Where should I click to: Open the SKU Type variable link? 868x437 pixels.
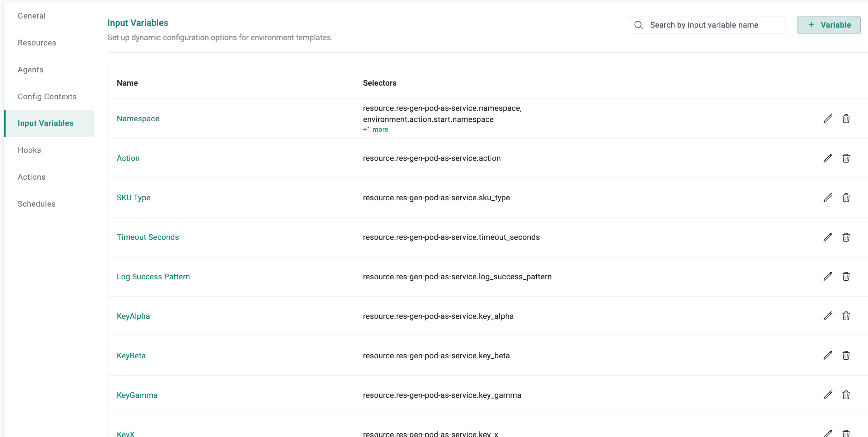click(133, 198)
